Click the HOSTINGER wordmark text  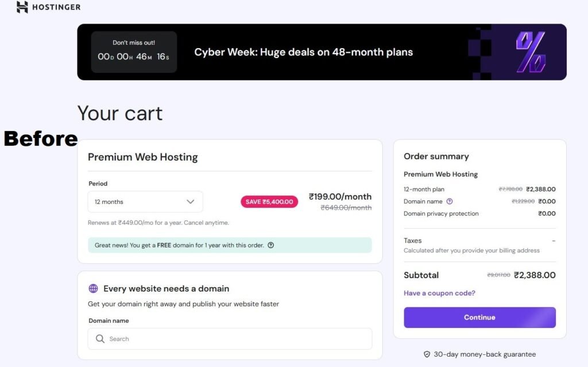[56, 7]
